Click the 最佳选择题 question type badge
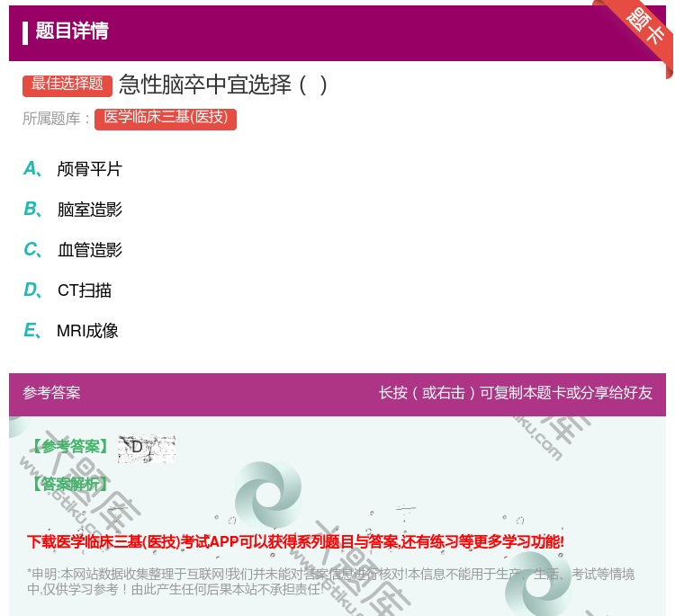The image size is (675, 616). click(x=67, y=85)
